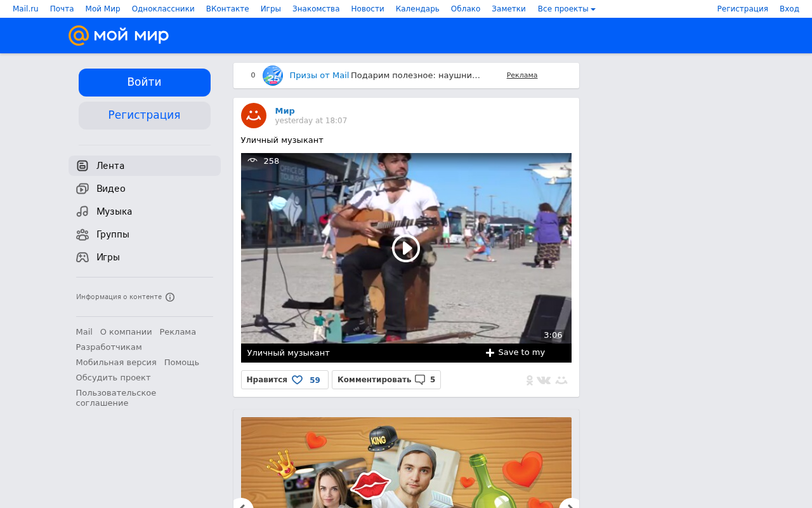Share post via Мой Мир smiley icon
The image size is (812, 508).
click(x=561, y=380)
